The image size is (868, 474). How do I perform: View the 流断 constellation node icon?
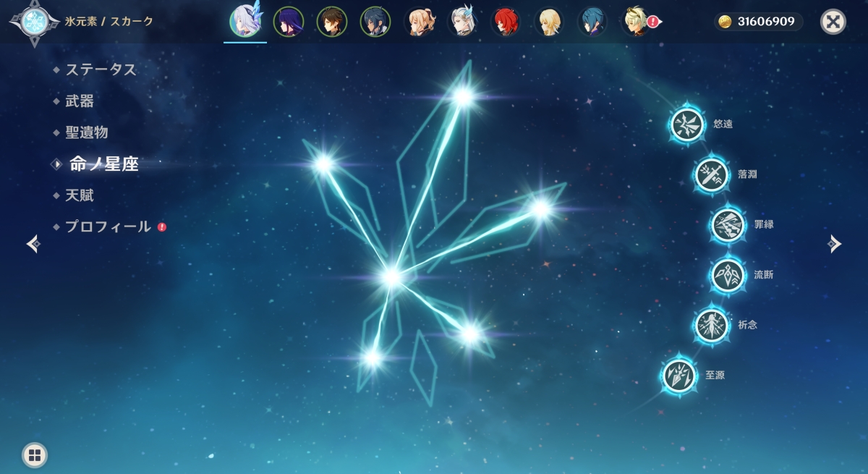728,275
